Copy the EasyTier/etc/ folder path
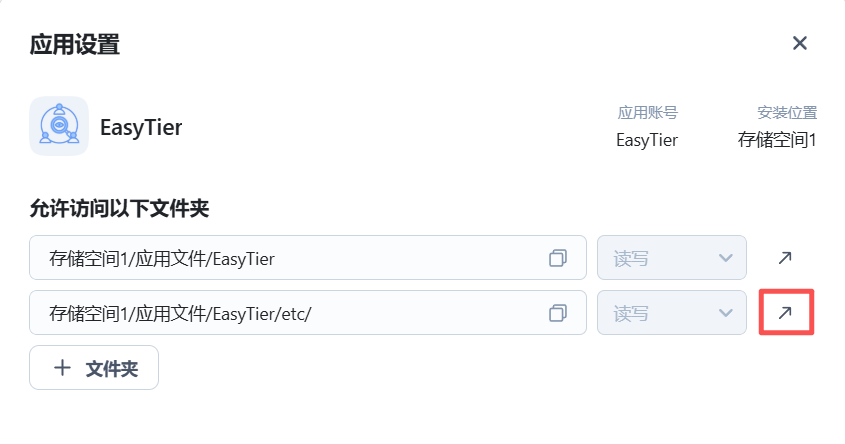Image resolution: width=845 pixels, height=444 pixels. pyautogui.click(x=558, y=313)
